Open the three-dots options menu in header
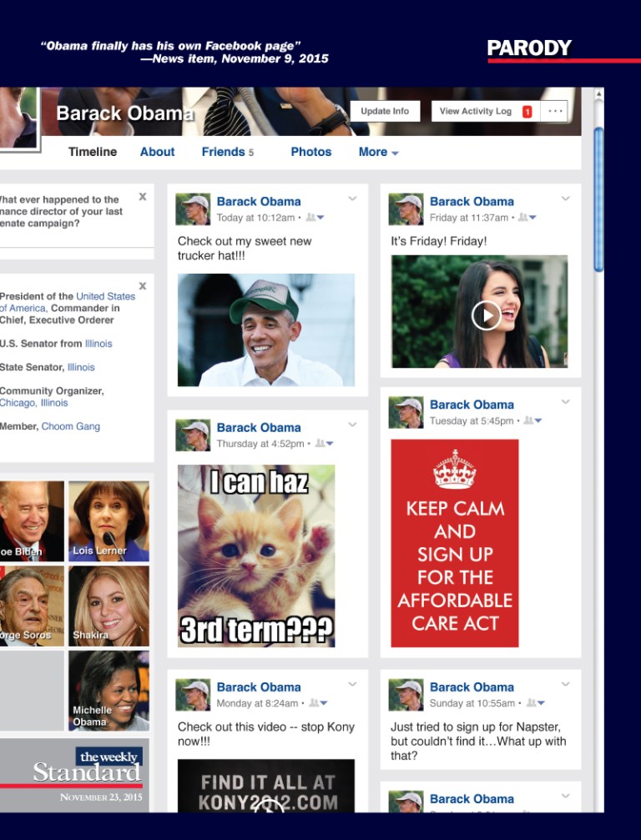641x840 pixels. [555, 111]
